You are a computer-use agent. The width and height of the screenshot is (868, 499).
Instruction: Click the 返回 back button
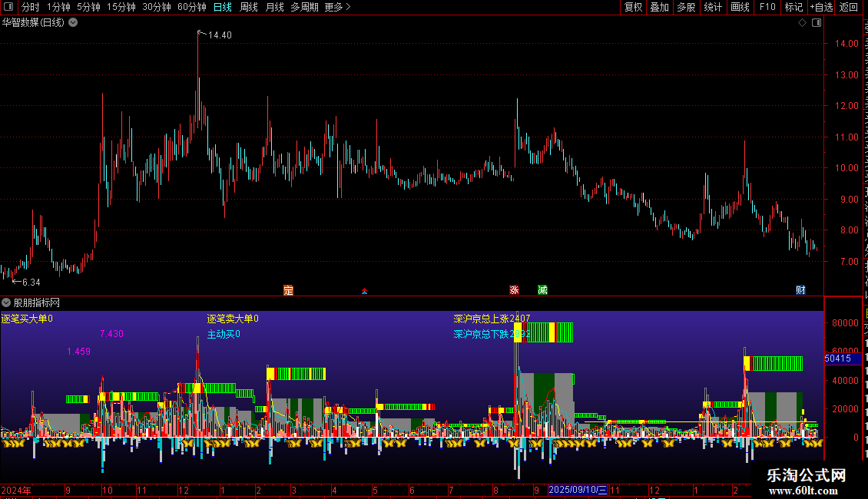pos(848,7)
